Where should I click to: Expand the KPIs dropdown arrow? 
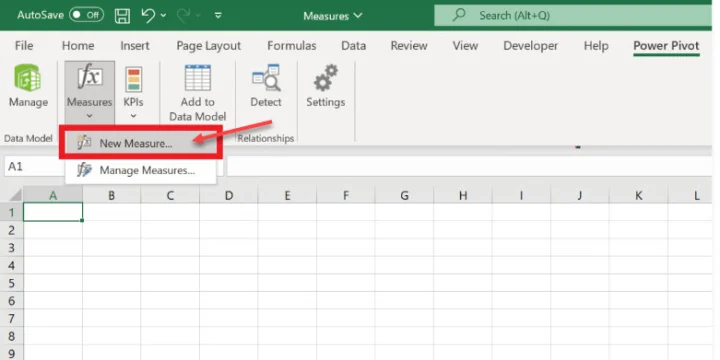(134, 116)
